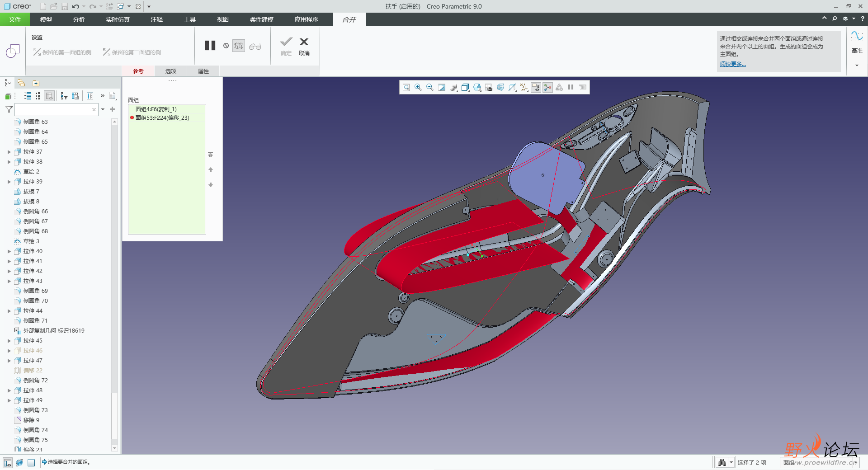Switch to the 视图 ribbon tab
The image size is (868, 470).
pyautogui.click(x=223, y=19)
